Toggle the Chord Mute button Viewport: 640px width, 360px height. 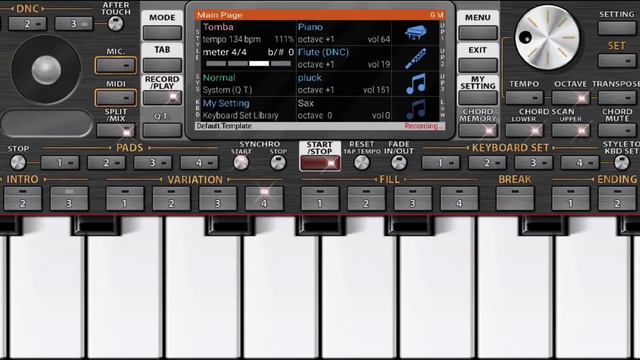coord(617,130)
